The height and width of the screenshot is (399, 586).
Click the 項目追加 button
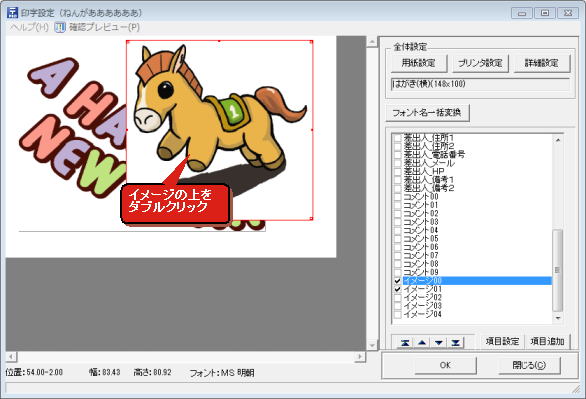pyautogui.click(x=547, y=341)
